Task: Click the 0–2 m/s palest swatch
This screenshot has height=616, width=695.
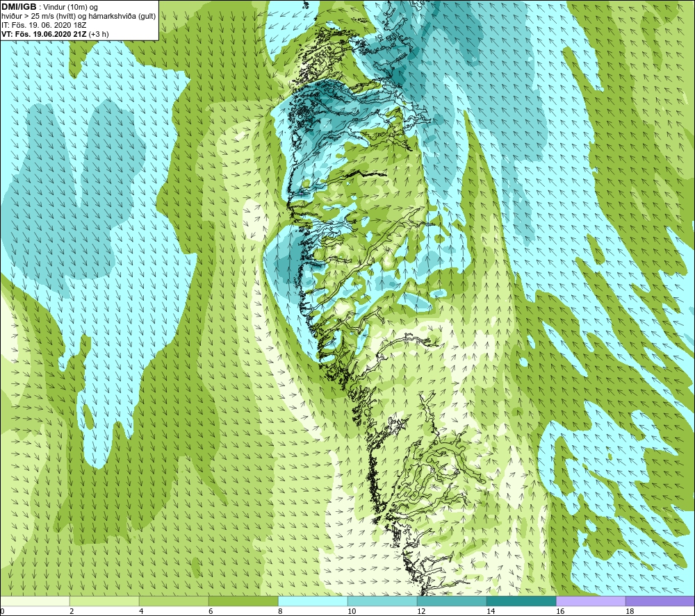Action: tap(35, 601)
